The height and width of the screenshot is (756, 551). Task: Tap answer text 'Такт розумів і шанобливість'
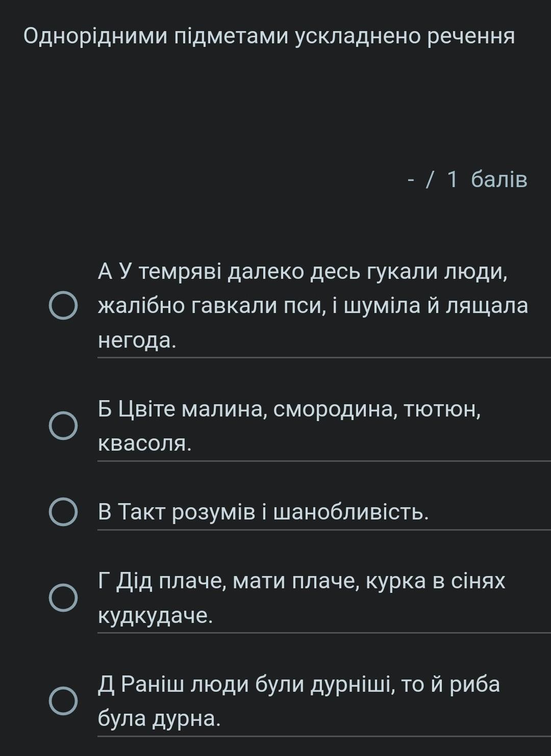click(x=263, y=512)
